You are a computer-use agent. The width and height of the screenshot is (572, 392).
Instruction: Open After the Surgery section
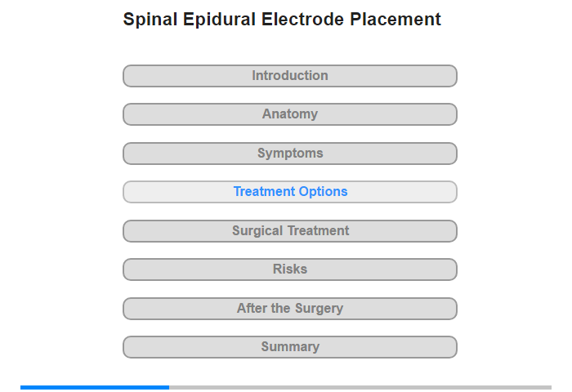pos(289,309)
